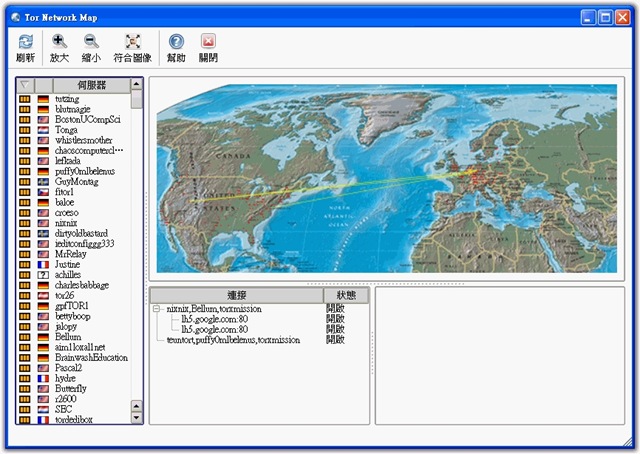Maximize the Tor Network Map window

coord(606,17)
